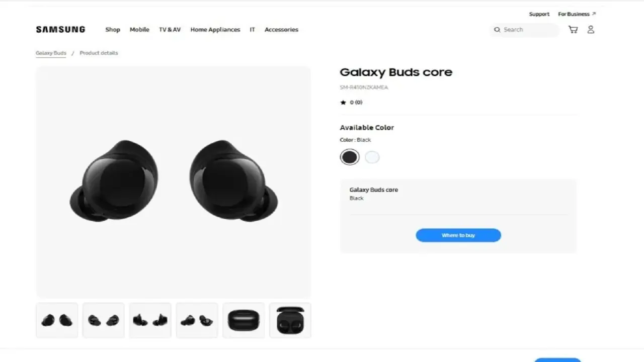Open the shopping cart
The height and width of the screenshot is (362, 644).
(573, 30)
